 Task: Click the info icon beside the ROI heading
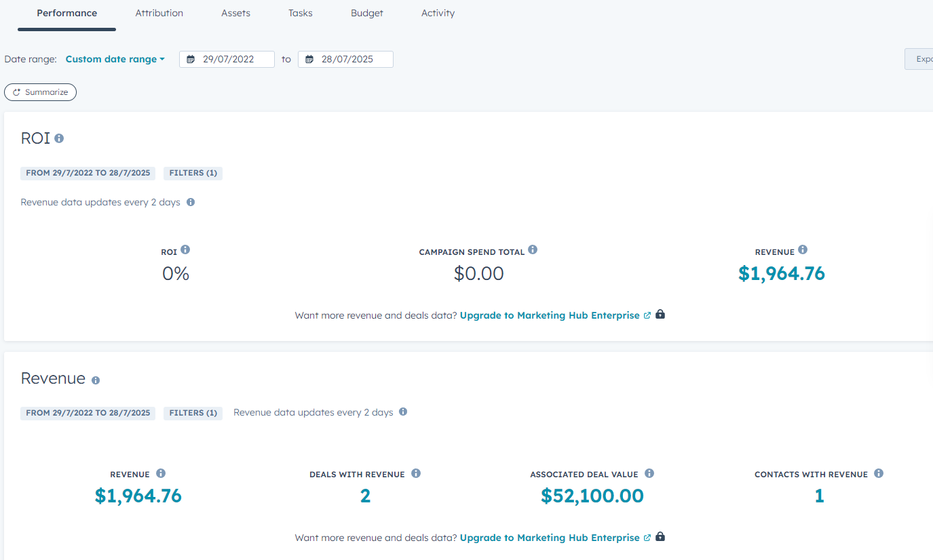click(x=59, y=138)
